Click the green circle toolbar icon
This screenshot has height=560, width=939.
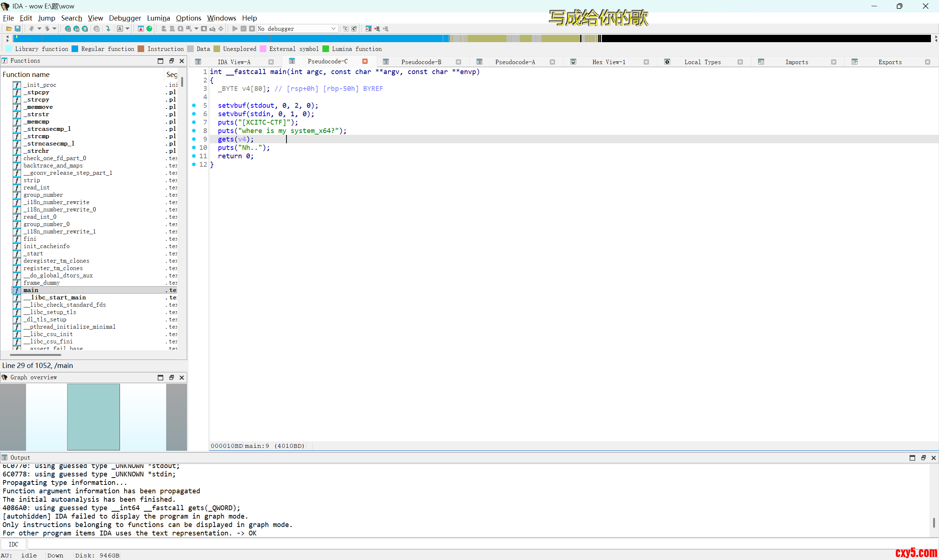click(150, 29)
